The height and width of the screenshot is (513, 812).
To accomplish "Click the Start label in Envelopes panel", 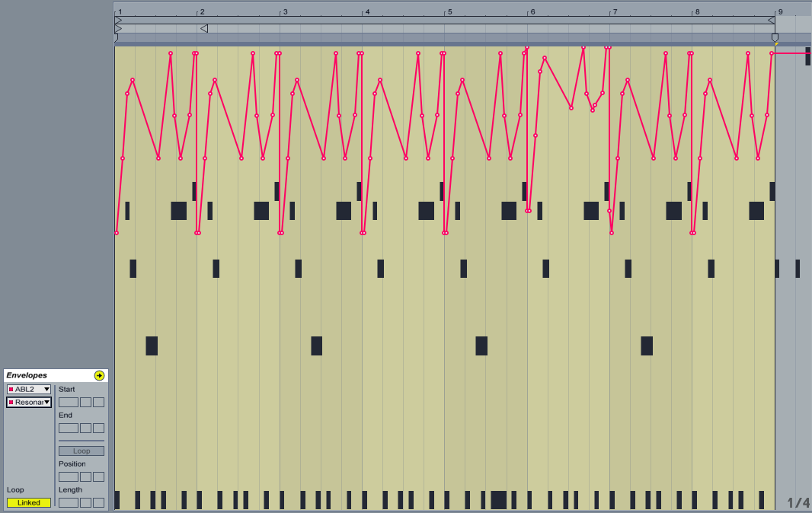I will click(x=67, y=389).
